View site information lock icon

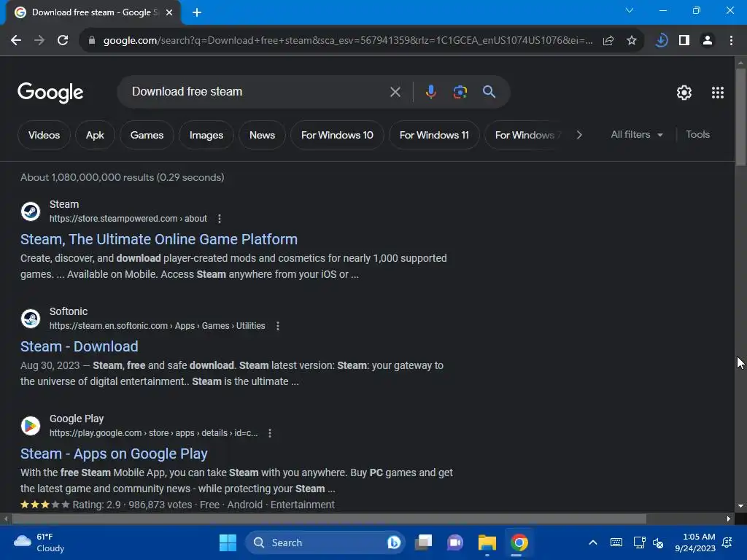click(x=92, y=41)
